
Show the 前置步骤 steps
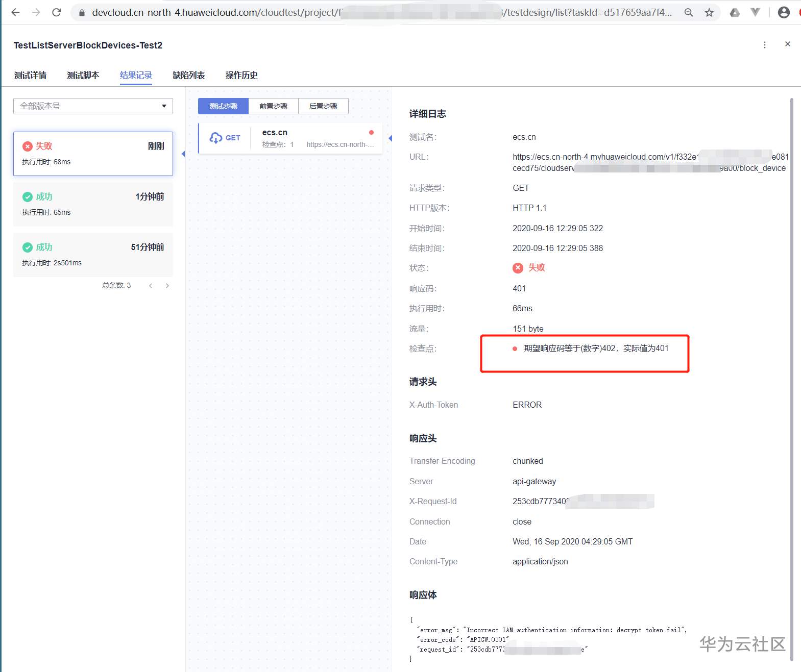pyautogui.click(x=273, y=106)
